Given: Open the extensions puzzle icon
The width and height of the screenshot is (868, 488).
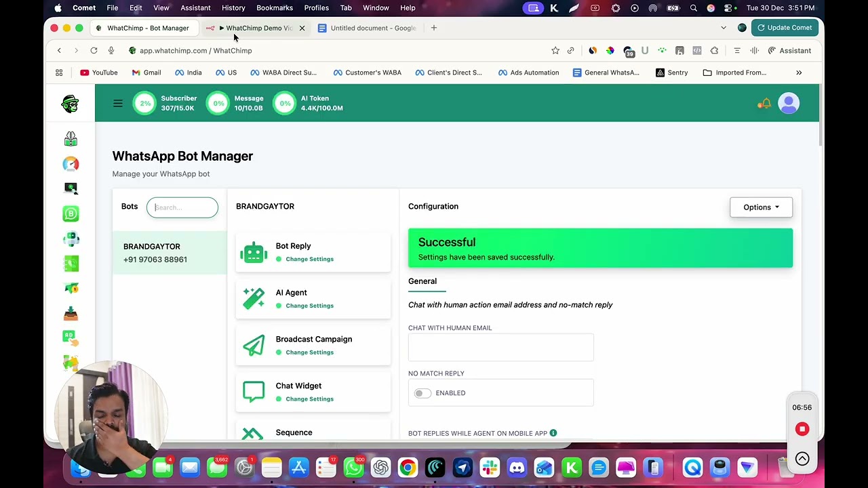Looking at the screenshot, I should click(714, 51).
